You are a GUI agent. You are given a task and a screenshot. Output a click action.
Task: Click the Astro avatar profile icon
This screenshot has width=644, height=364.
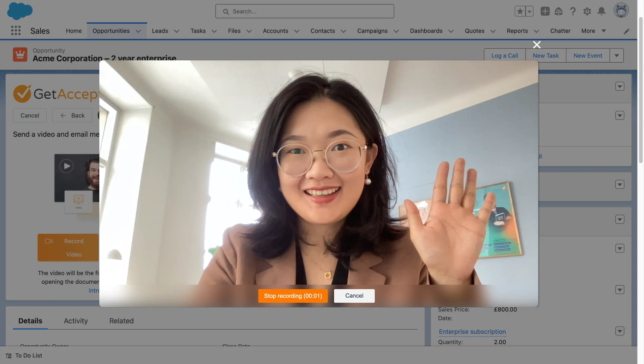click(621, 11)
